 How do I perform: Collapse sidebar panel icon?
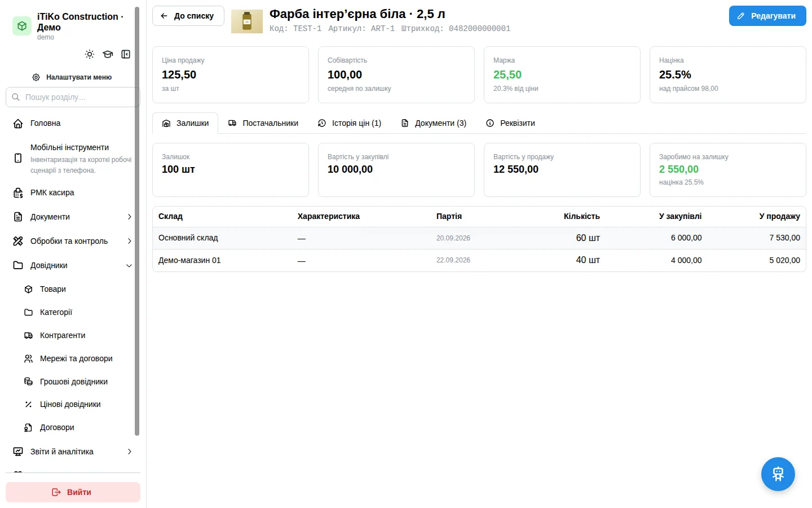pos(126,54)
